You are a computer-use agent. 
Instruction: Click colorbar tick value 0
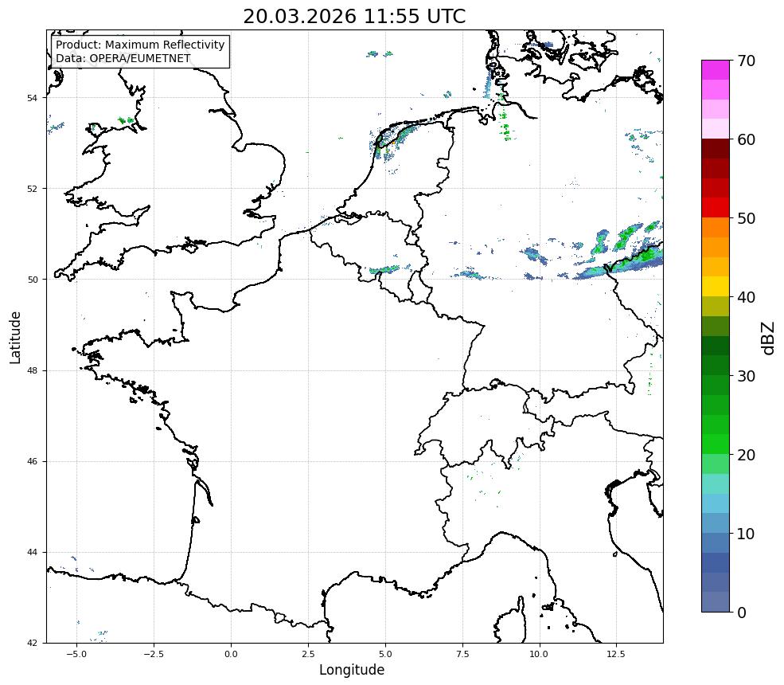[x=742, y=613]
